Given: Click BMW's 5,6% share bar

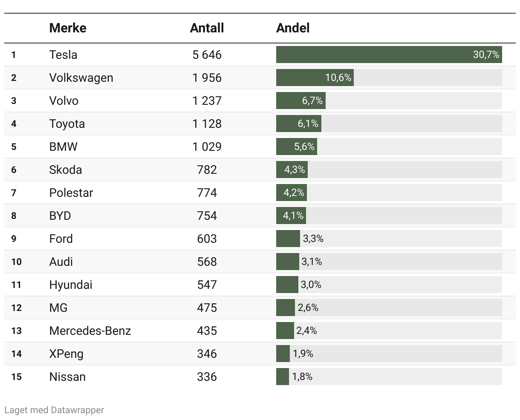Looking at the screenshot, I should point(297,147).
